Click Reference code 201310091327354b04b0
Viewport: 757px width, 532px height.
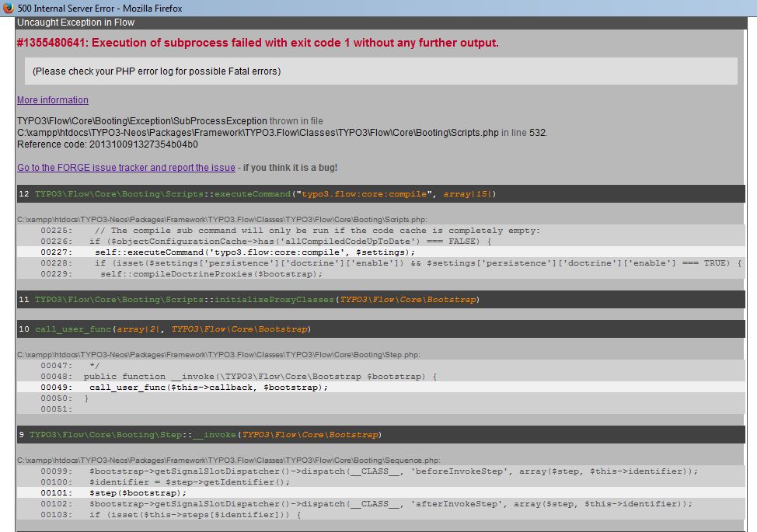click(107, 144)
